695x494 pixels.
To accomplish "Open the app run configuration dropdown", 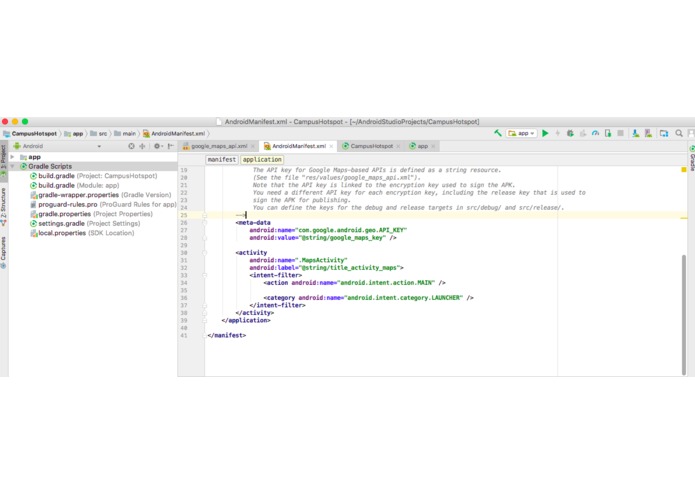I will 521,133.
